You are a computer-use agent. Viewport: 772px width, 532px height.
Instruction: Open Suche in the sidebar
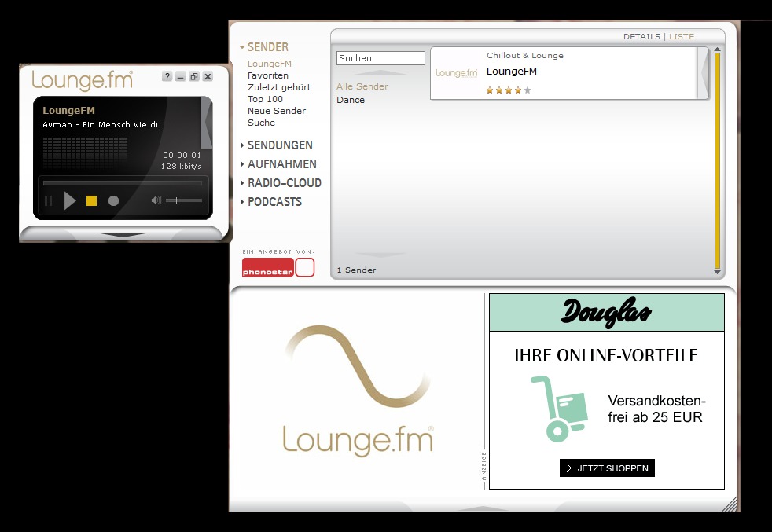tap(261, 123)
